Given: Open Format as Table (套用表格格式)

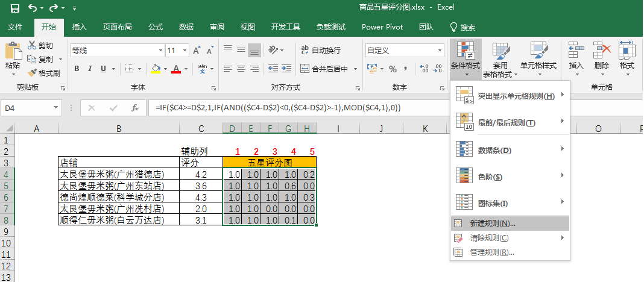Looking at the screenshot, I should [x=500, y=60].
